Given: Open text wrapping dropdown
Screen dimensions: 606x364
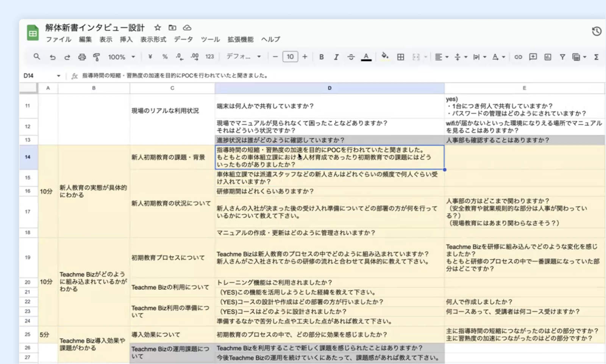Looking at the screenshot, I should pos(479,57).
